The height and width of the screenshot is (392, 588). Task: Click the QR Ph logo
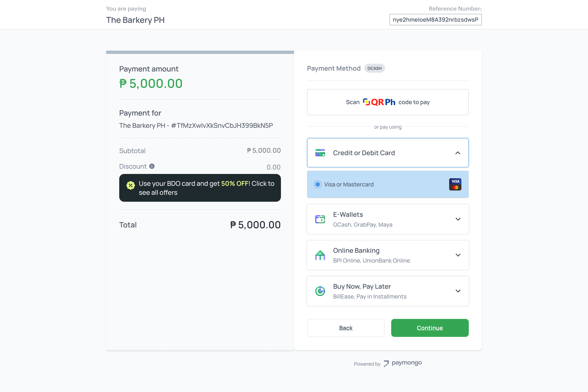pyautogui.click(x=379, y=102)
